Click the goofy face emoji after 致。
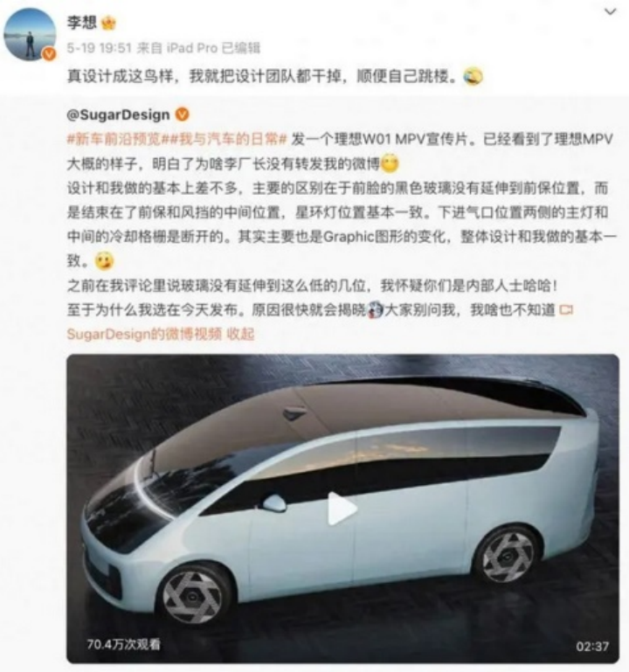 click(x=104, y=260)
